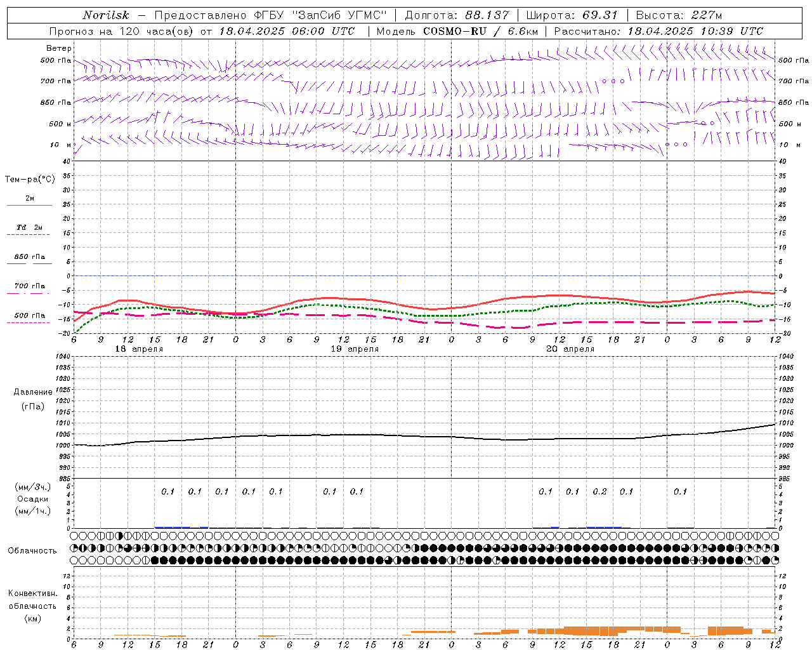Click the "Тем-ра(°C)" temperature panel label

point(30,180)
